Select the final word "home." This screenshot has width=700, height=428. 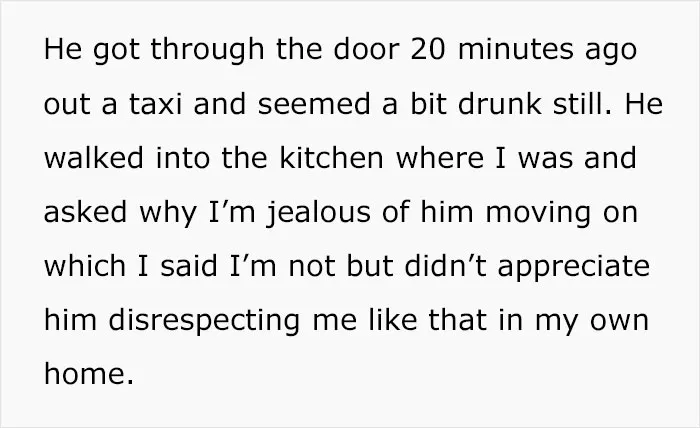(89, 374)
